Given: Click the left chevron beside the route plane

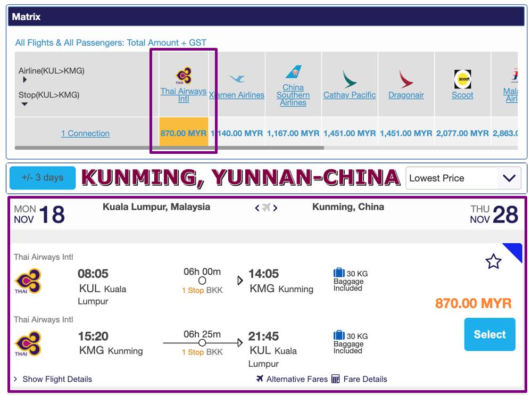Looking at the screenshot, I should tap(257, 208).
